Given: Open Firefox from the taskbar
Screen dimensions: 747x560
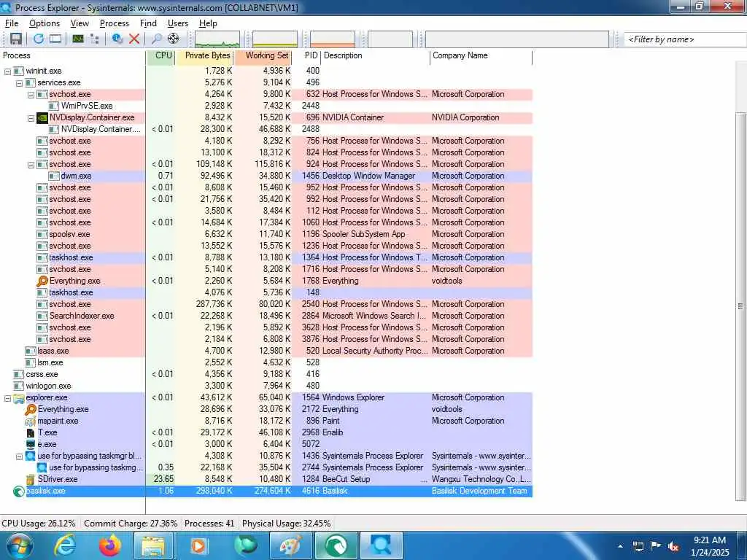Looking at the screenshot, I should pyautogui.click(x=110, y=545).
